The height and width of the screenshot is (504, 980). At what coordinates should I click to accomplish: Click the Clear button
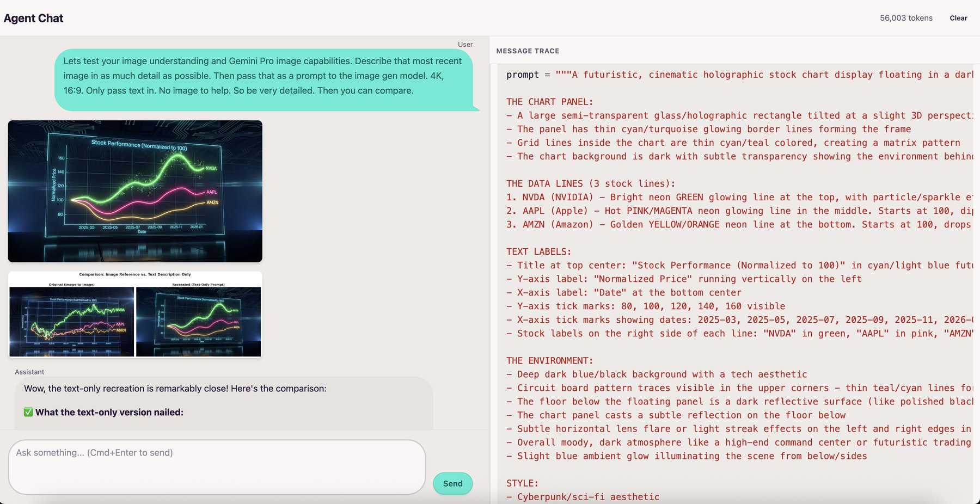958,18
